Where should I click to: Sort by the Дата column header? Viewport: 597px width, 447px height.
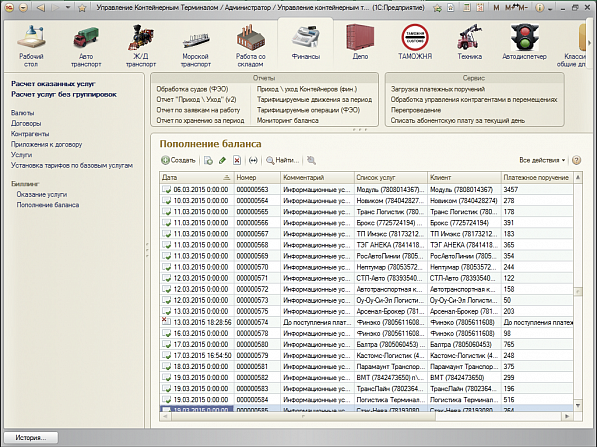click(x=196, y=177)
